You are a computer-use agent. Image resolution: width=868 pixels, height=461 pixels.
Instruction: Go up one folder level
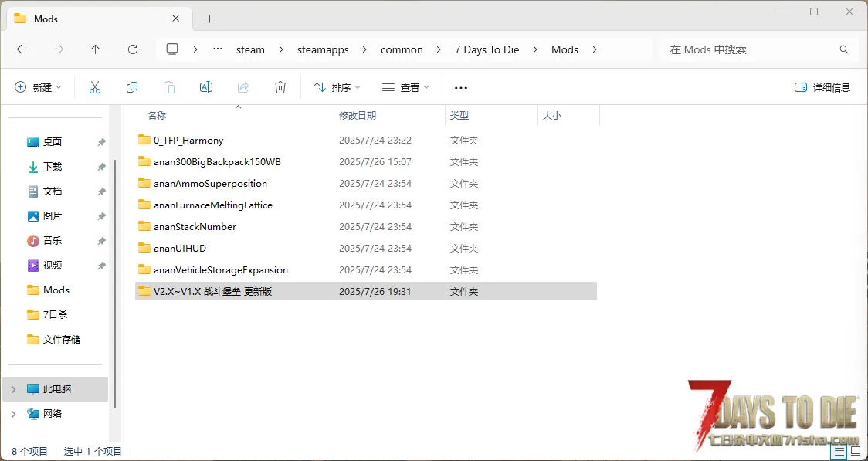pos(96,49)
